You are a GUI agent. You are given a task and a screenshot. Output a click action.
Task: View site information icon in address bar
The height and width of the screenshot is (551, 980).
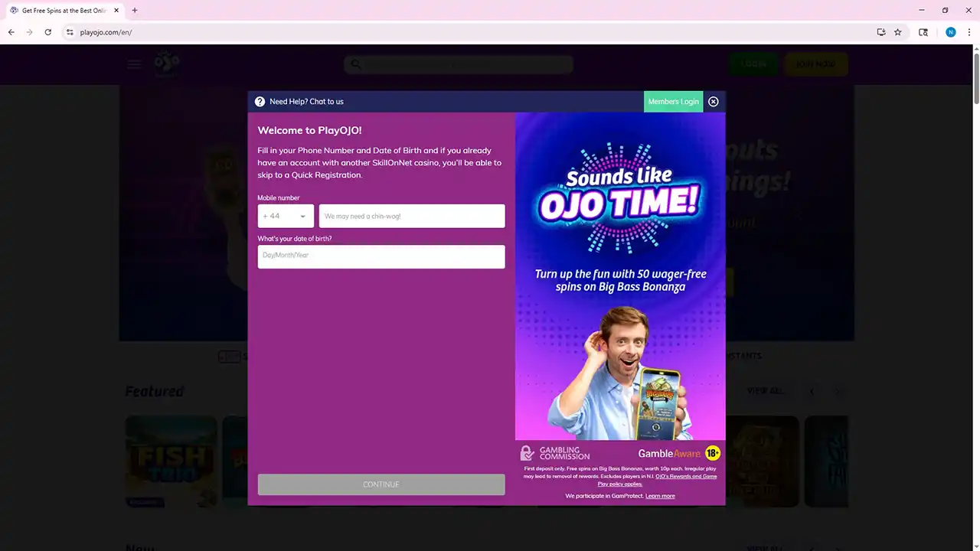pyautogui.click(x=70, y=32)
